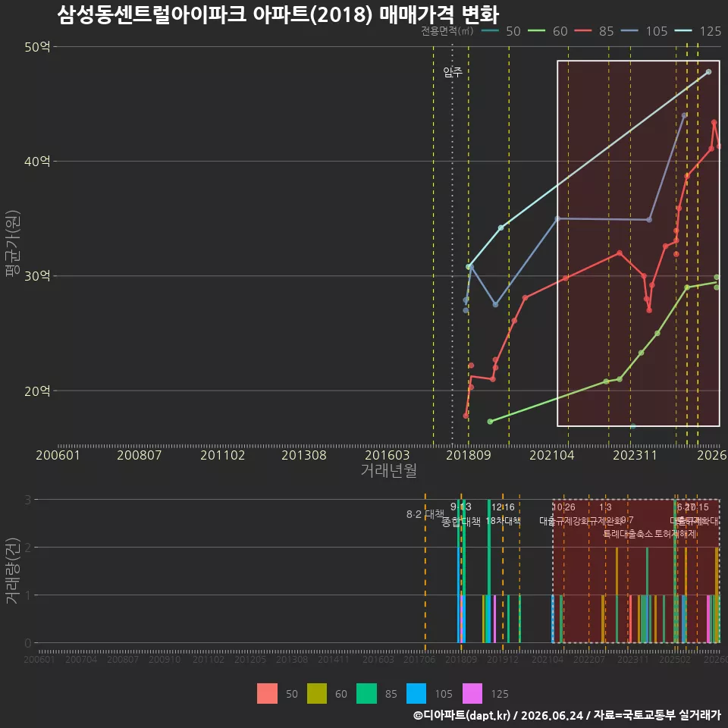Click the 20억 y-axis label

pos(37,391)
